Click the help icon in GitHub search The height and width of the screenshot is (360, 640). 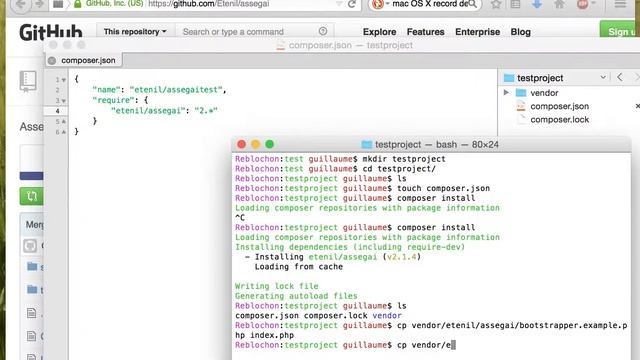pos(323,31)
